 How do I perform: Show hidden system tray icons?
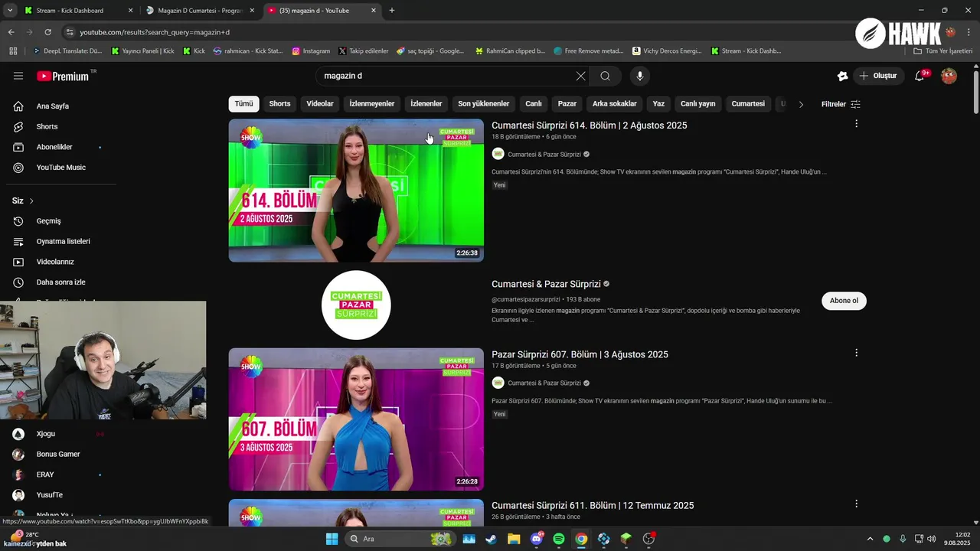click(870, 539)
